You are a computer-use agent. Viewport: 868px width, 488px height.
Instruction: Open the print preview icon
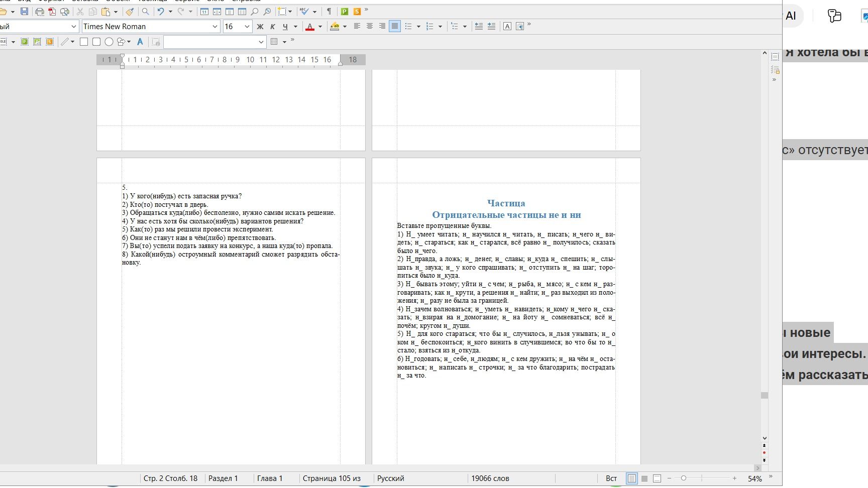[x=65, y=11]
